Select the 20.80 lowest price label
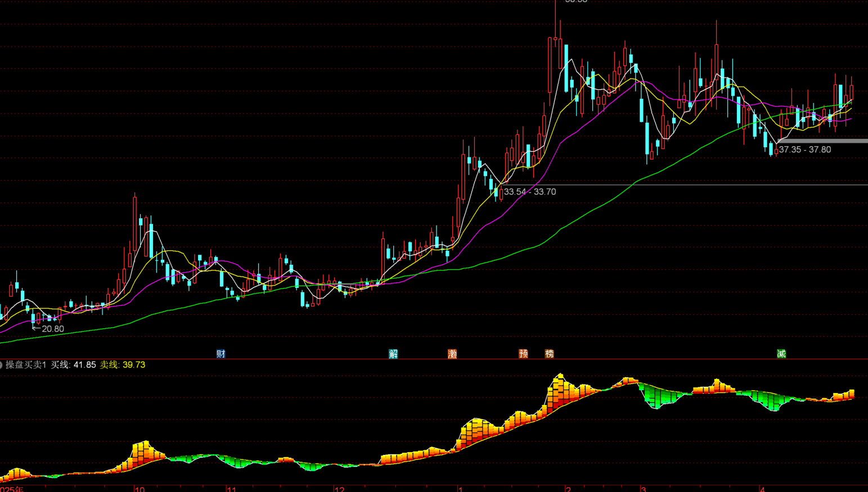Viewport: 868px width, 492px height. point(53,329)
